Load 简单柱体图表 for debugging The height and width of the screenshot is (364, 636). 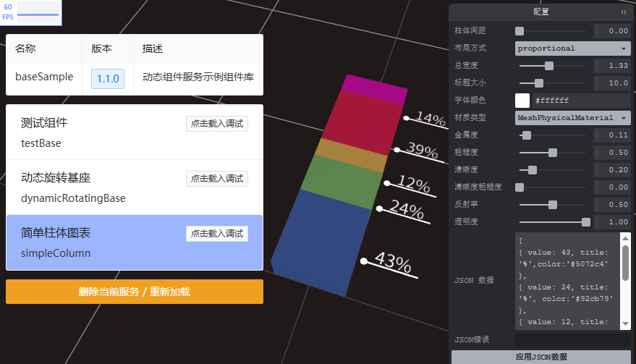pyautogui.click(x=216, y=234)
